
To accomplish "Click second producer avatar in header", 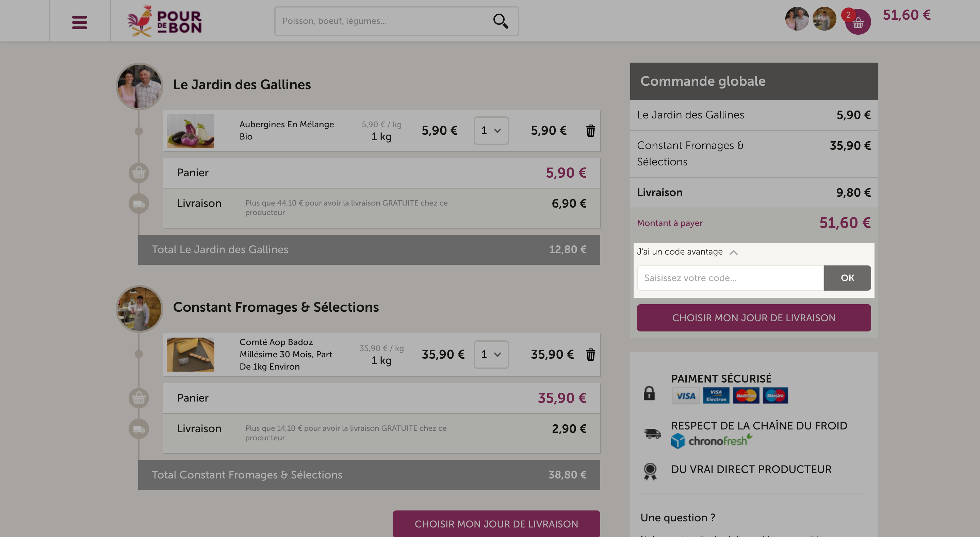I will click(824, 19).
